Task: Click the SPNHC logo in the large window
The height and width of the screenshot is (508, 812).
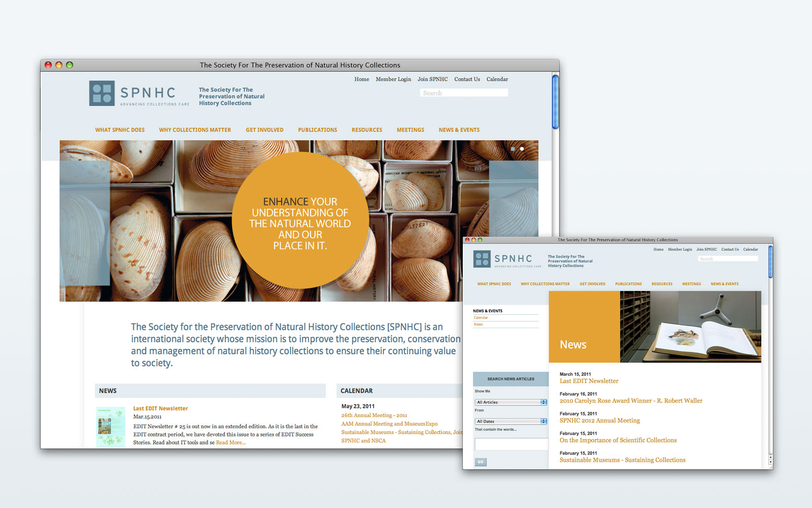Action: point(139,93)
